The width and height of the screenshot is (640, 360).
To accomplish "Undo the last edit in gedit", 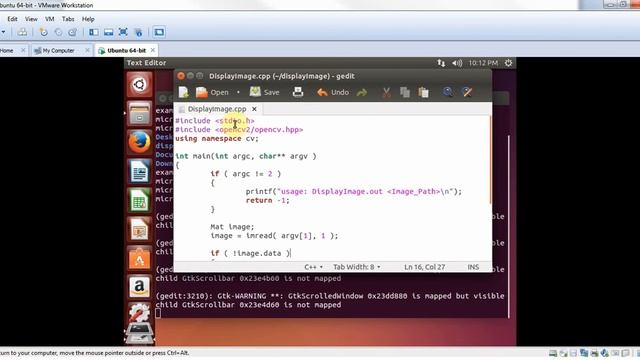I will tap(333, 92).
